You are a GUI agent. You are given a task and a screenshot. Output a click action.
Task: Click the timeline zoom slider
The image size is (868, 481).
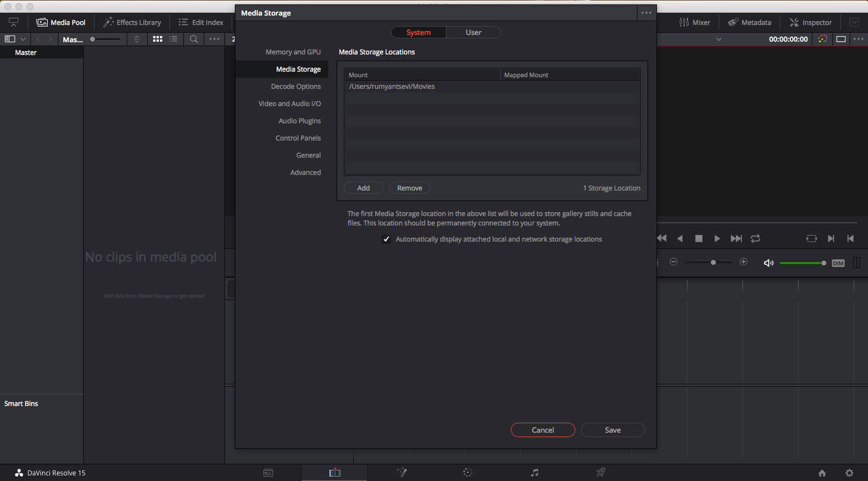click(709, 262)
